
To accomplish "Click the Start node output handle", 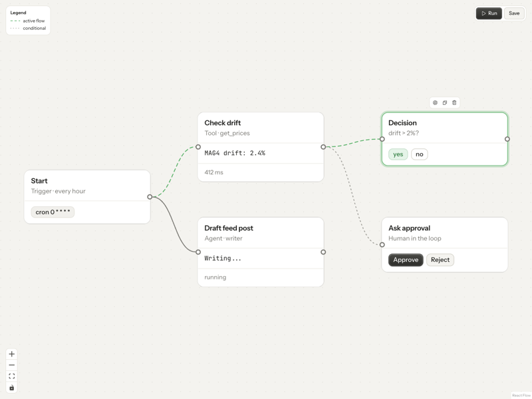I will point(150,197).
